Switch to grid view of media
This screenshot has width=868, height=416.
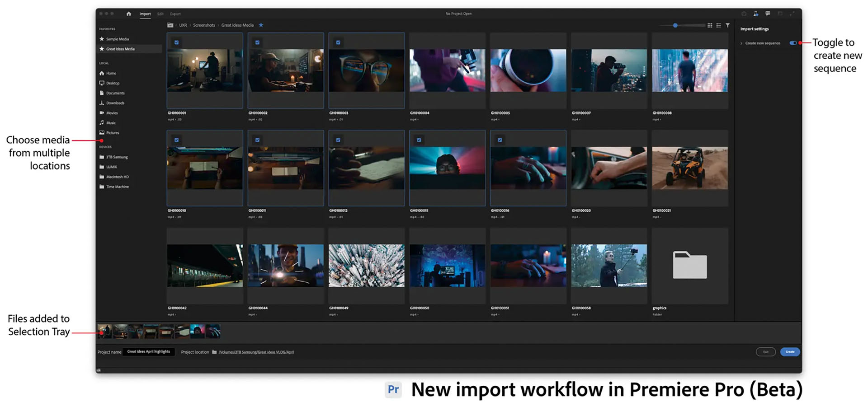click(x=710, y=25)
